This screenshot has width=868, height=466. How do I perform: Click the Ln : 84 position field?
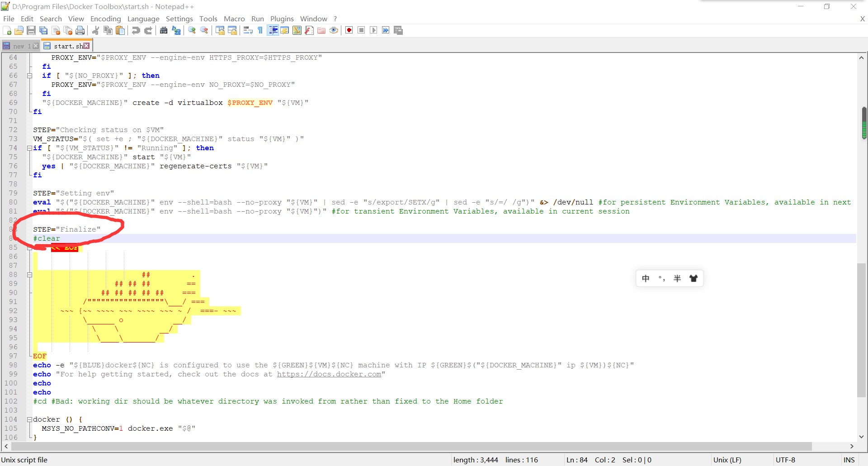tap(577, 460)
